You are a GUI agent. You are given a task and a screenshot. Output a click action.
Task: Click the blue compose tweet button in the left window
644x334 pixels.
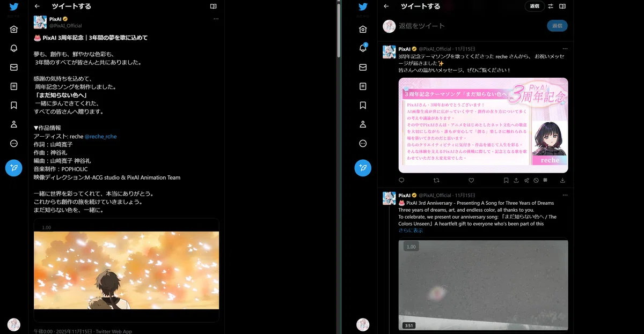pos(14,168)
